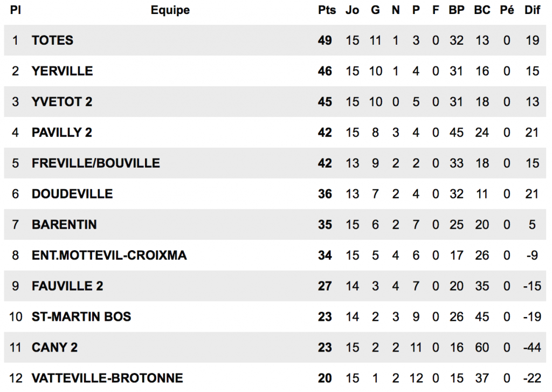Click VATTEVILLE-BROTONNE team name

tap(107, 378)
